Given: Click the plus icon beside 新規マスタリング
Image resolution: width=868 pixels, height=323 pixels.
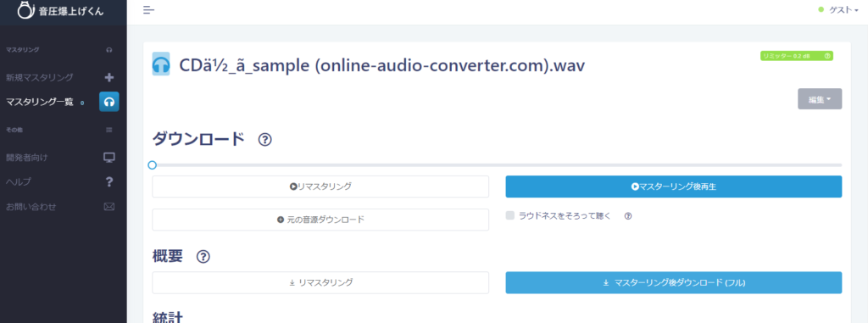Looking at the screenshot, I should [109, 77].
